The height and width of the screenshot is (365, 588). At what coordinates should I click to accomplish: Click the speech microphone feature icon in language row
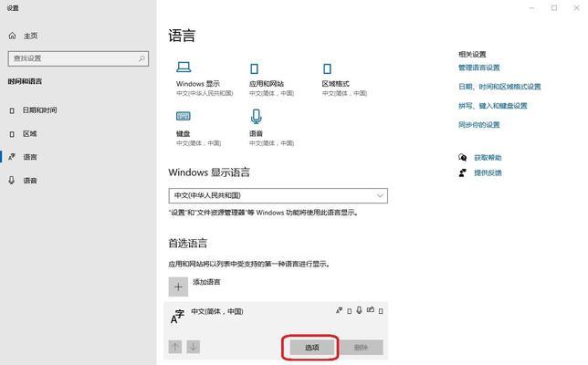click(359, 310)
